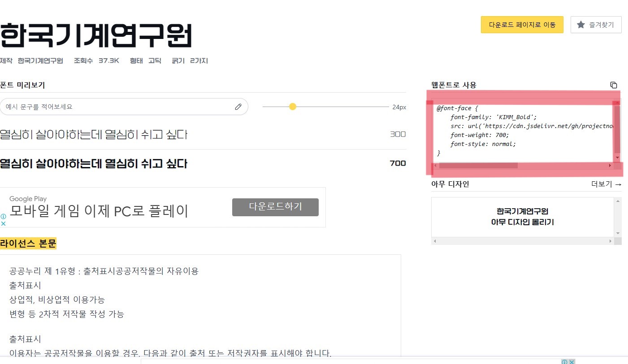Click the star icon in the 즐겨찾기 button

pyautogui.click(x=580, y=25)
